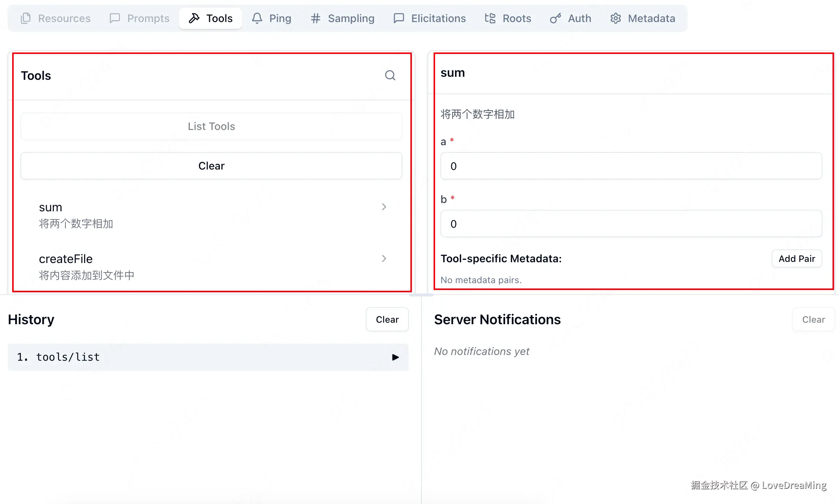
Task: Open the createFile tool chevron
Action: point(384,258)
